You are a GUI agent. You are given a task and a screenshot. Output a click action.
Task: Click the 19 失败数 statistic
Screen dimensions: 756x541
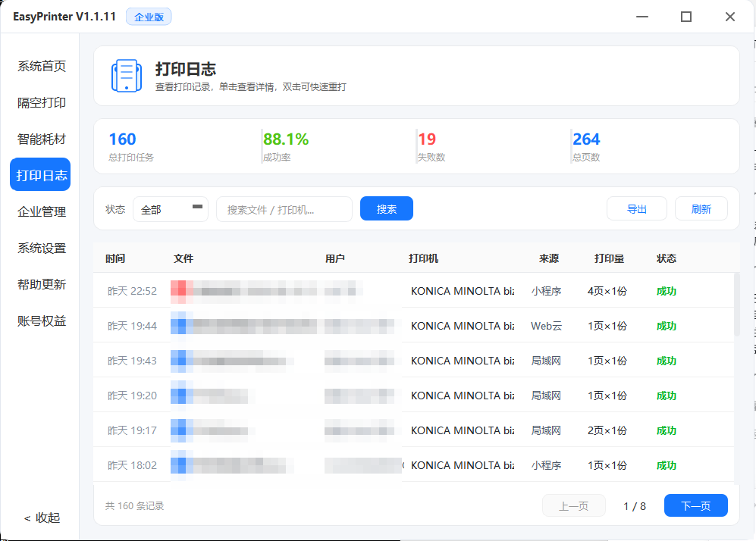[431, 146]
